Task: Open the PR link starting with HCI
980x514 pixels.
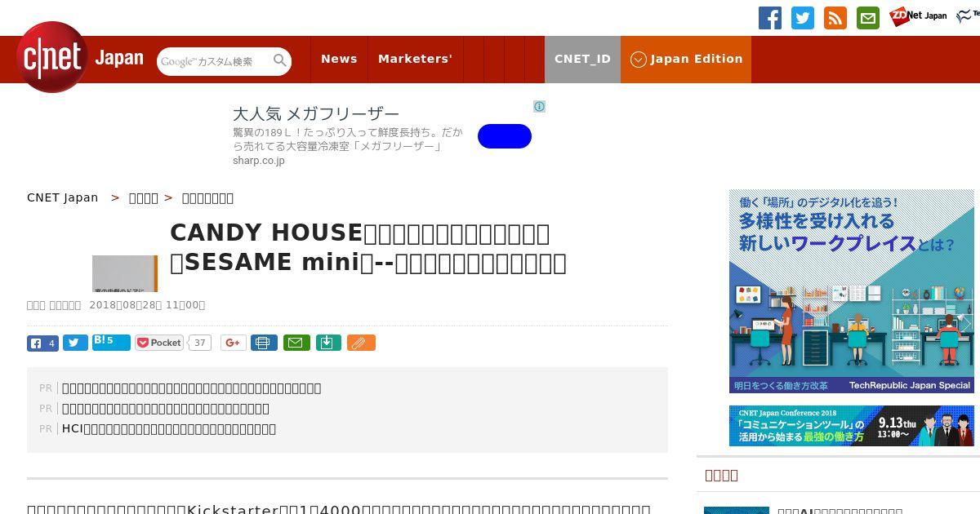Action: point(169,428)
